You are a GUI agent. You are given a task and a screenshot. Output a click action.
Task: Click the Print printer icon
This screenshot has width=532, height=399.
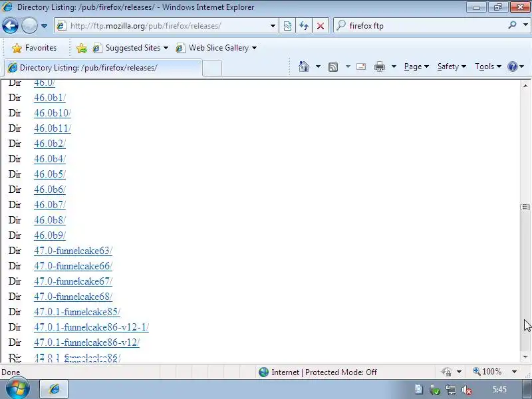pos(379,66)
